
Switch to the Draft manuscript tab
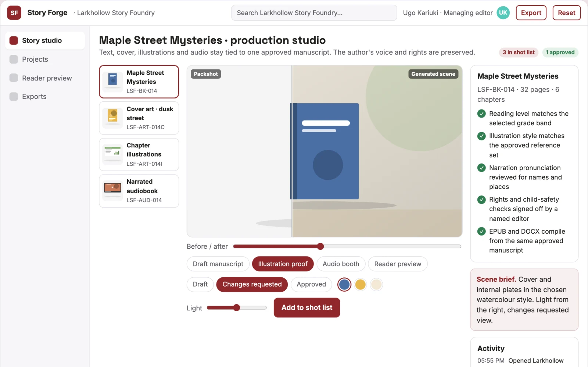(218, 264)
